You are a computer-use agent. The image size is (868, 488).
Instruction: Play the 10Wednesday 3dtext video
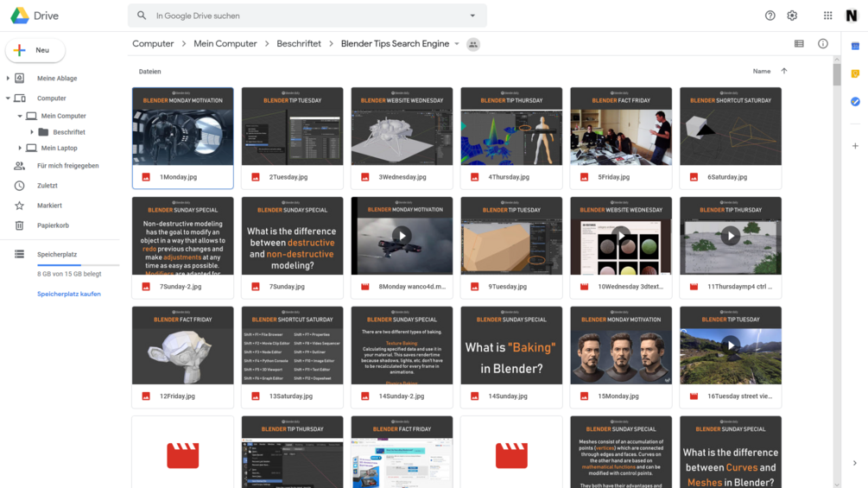tap(621, 236)
